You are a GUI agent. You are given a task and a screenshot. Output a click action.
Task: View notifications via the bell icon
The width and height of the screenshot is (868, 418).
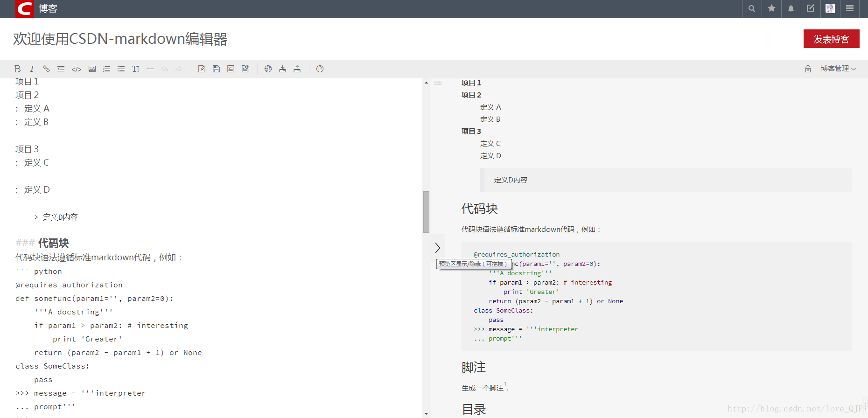point(791,8)
